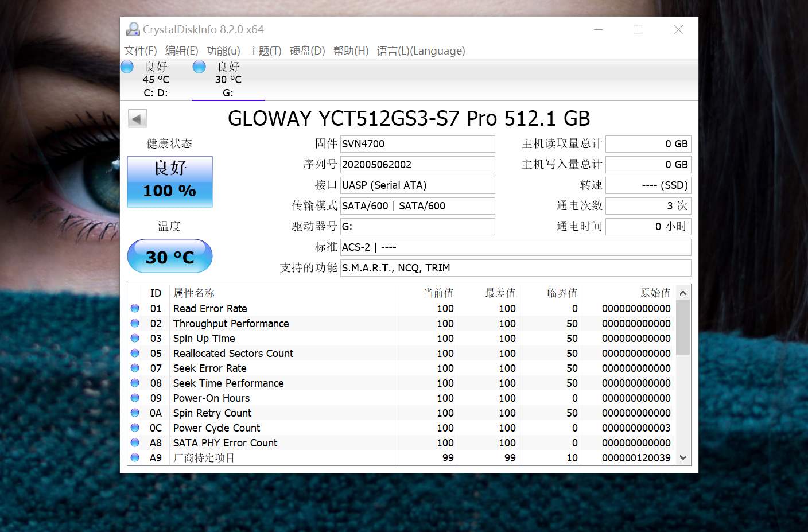Open the 功能(u) menu

[x=223, y=51]
